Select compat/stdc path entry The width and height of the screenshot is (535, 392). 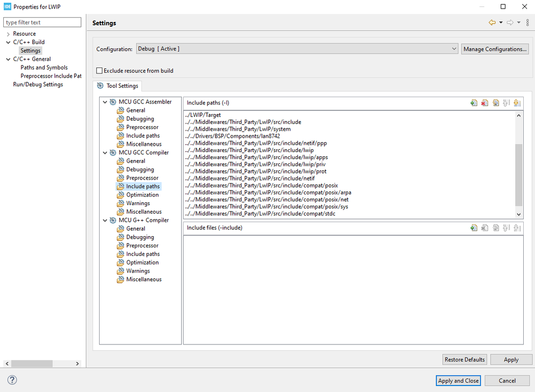260,214
